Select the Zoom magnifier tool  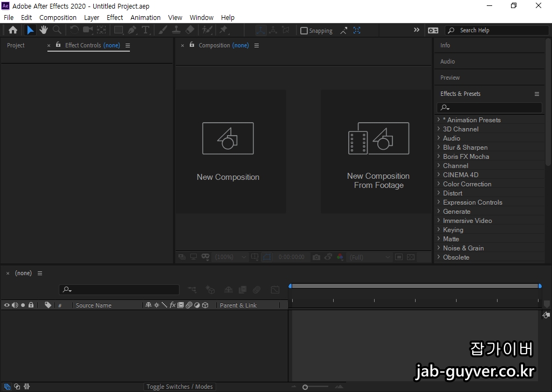(x=57, y=30)
